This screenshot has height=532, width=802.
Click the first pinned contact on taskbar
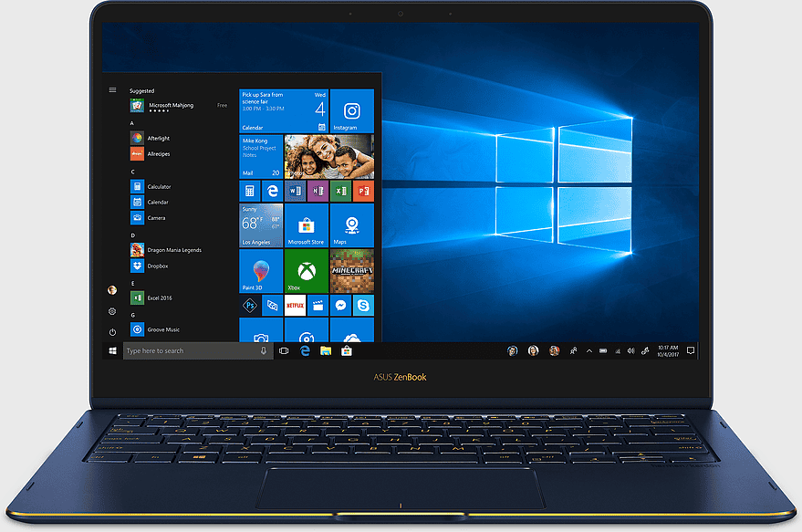(512, 351)
